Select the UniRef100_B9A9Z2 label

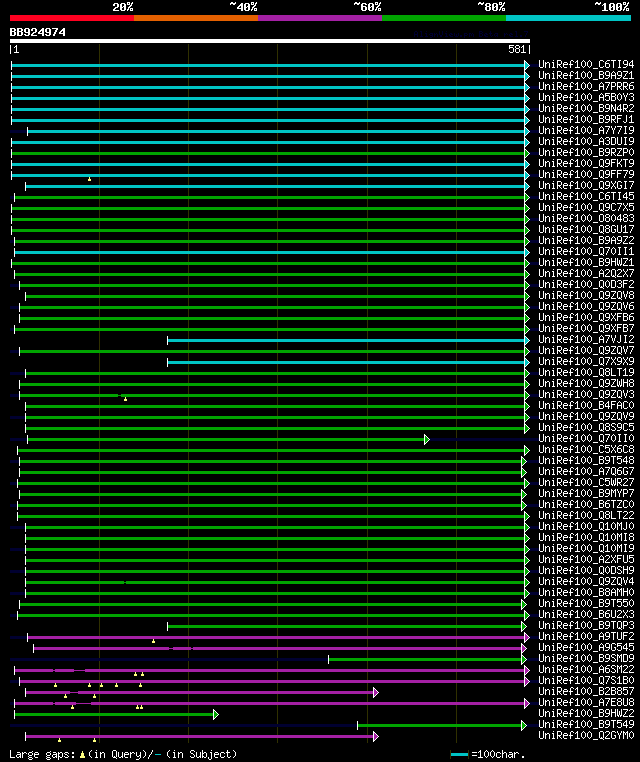coord(586,241)
